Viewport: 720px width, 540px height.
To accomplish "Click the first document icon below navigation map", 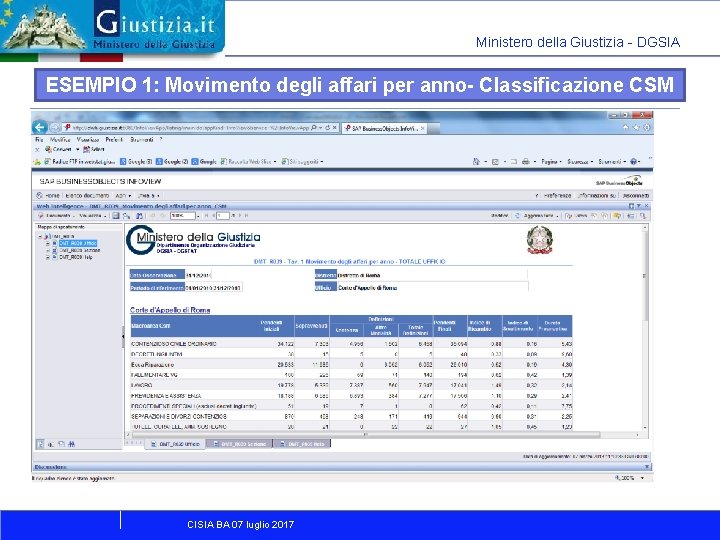I will point(40,444).
